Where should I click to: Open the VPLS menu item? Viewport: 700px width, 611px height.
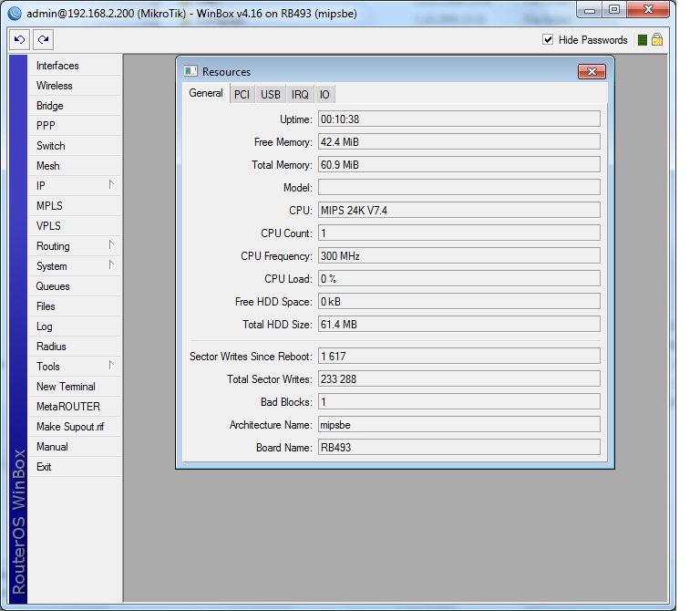75,226
